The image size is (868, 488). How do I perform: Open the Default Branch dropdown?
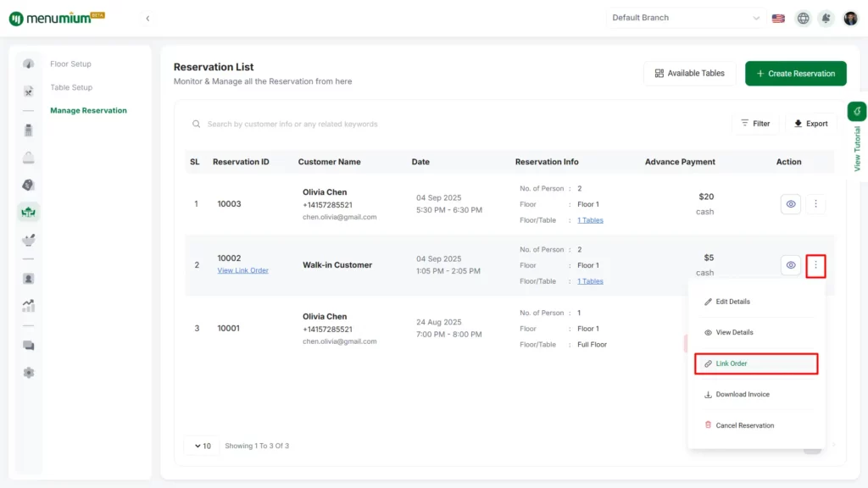coord(685,18)
